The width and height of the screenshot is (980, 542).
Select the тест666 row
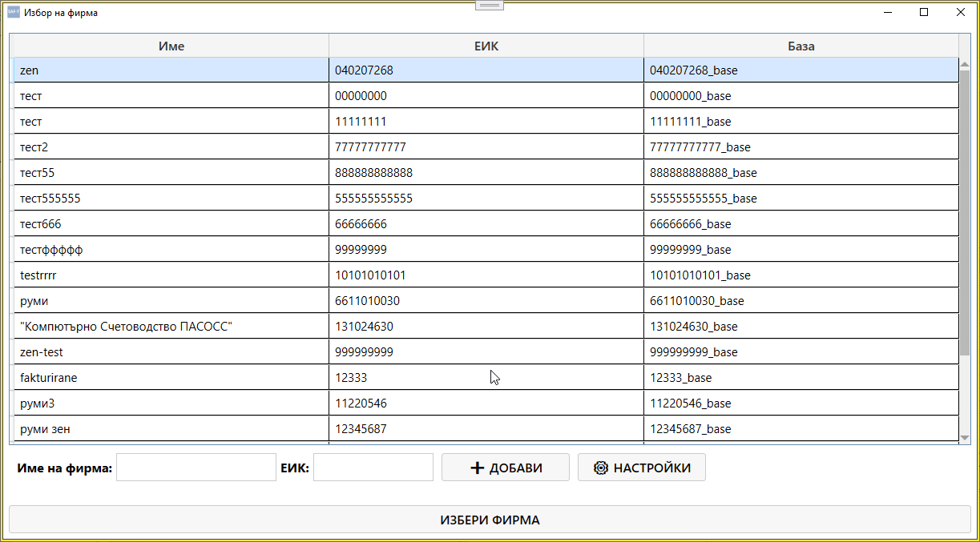(x=486, y=224)
